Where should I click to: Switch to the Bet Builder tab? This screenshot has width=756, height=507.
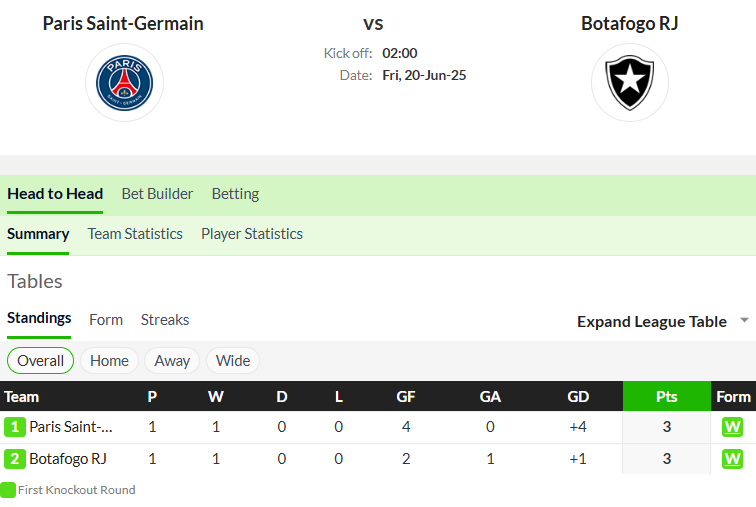(157, 194)
